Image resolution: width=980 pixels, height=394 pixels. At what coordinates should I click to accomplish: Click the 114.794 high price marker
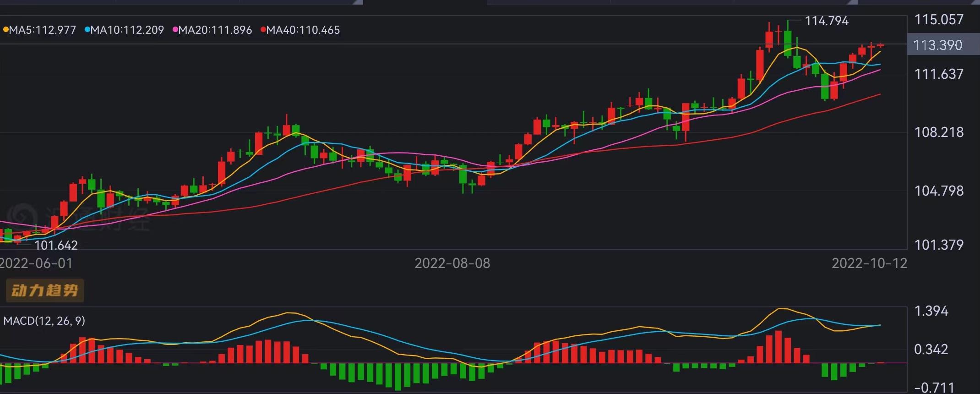827,21
